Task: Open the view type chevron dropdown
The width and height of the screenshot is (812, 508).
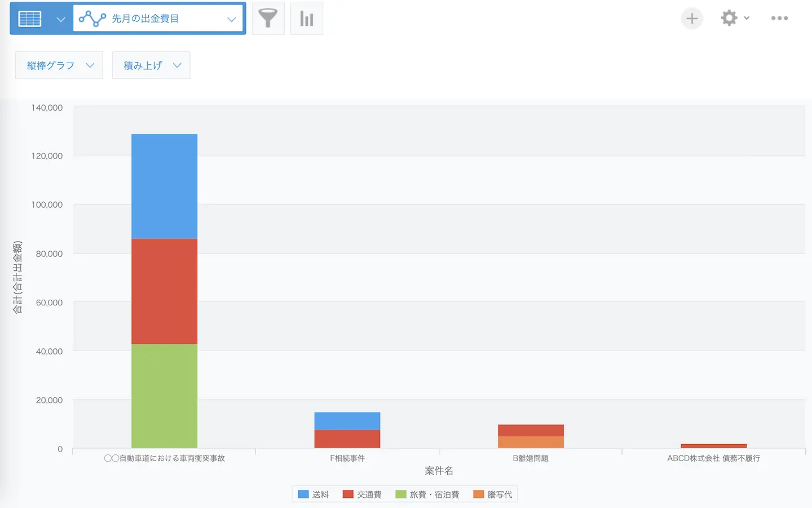Action: point(60,19)
